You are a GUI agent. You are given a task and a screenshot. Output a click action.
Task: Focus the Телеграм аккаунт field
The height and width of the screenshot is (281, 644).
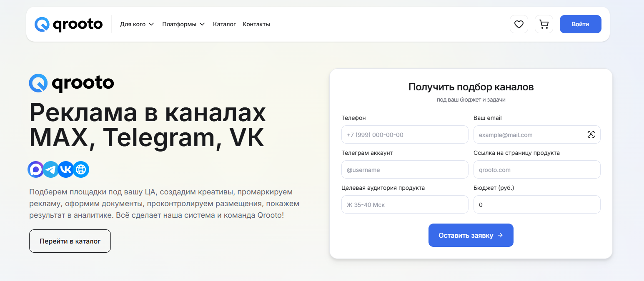pyautogui.click(x=405, y=169)
